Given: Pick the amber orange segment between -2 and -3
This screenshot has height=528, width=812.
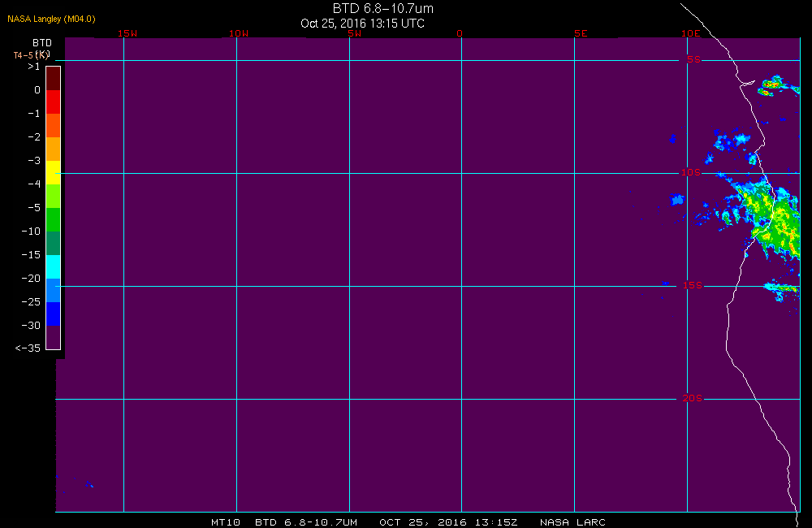Looking at the screenshot, I should 54,149.
